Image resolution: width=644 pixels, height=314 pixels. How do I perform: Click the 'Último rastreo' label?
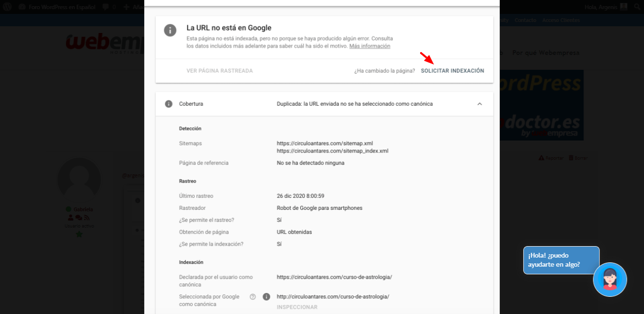196,196
